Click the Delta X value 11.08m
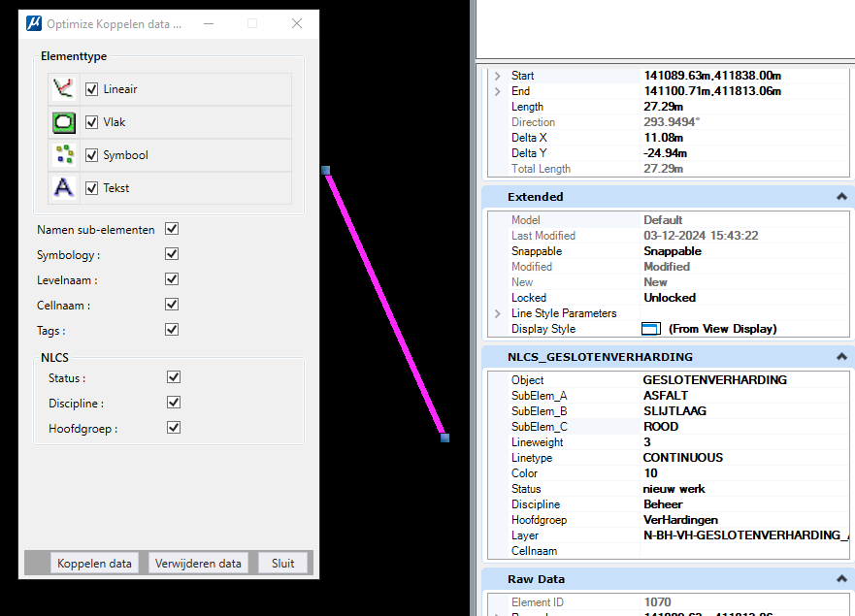The image size is (855, 616). [663, 138]
